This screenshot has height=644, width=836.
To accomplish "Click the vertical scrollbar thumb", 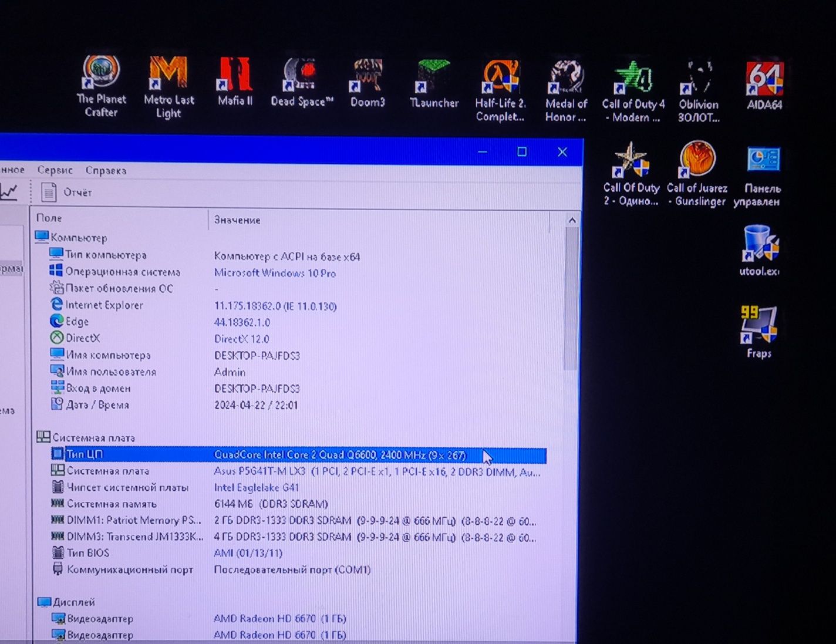I will point(571,299).
